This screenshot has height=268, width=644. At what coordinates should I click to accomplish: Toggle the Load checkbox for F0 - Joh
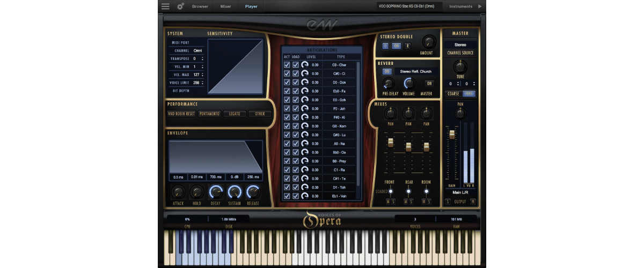pyautogui.click(x=296, y=108)
